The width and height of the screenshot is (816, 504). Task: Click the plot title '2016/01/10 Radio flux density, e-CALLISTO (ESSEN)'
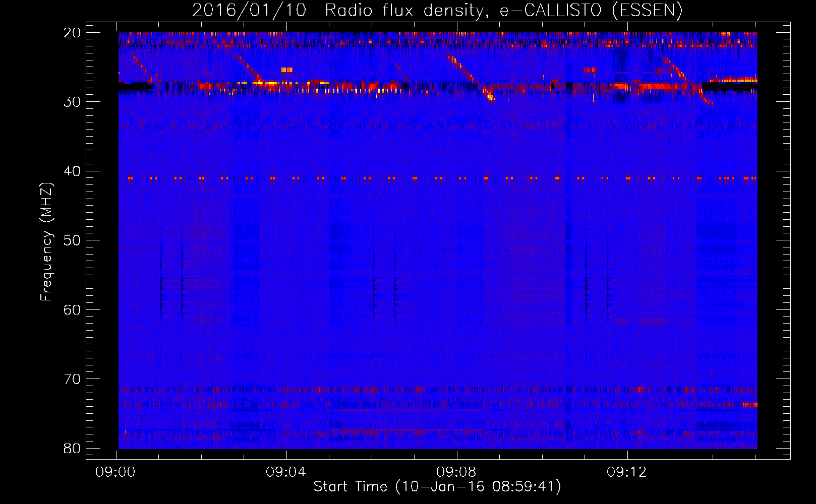coord(437,10)
